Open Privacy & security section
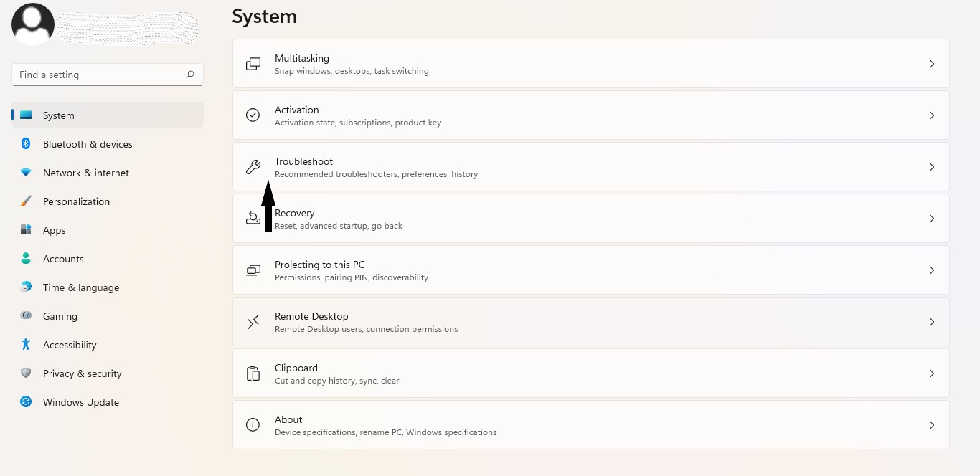Image resolution: width=980 pixels, height=476 pixels. [82, 373]
